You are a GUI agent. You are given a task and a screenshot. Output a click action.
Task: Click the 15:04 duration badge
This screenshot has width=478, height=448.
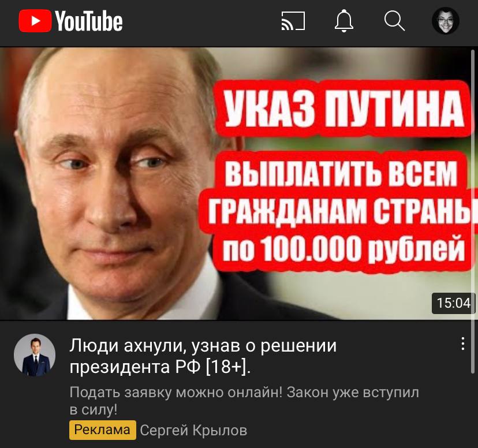click(454, 303)
